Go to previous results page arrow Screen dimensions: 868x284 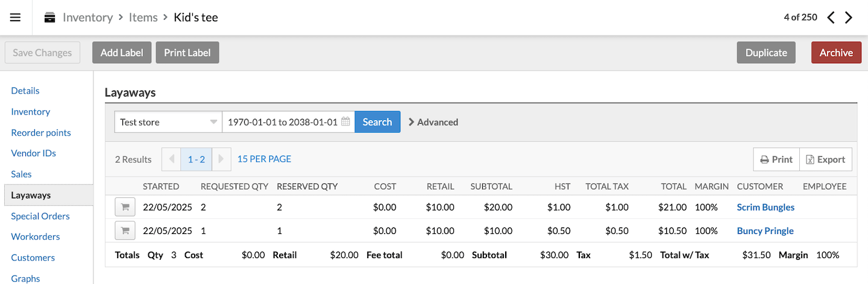click(x=171, y=159)
